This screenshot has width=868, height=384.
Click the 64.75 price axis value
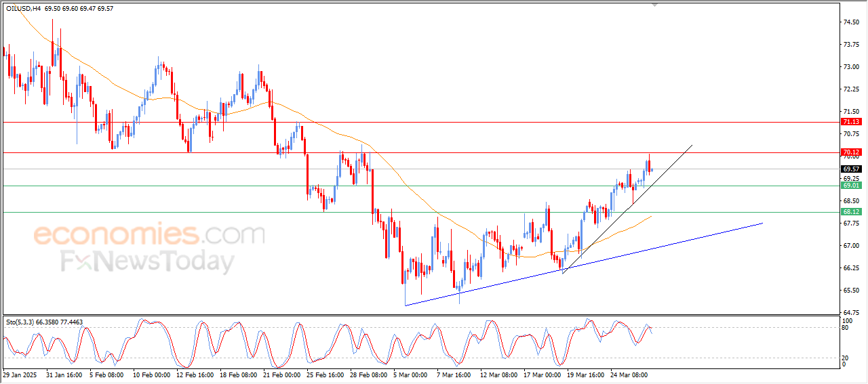(852, 313)
